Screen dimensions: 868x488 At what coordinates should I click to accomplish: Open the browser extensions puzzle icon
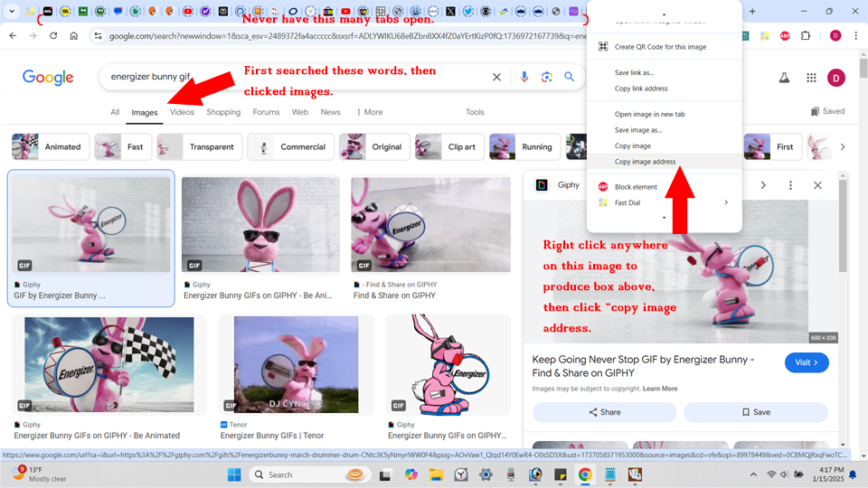click(806, 36)
